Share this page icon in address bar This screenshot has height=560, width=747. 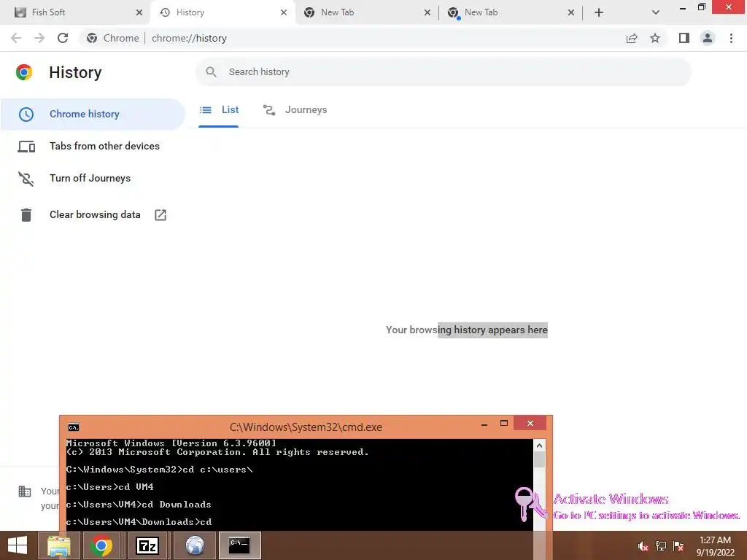(632, 38)
